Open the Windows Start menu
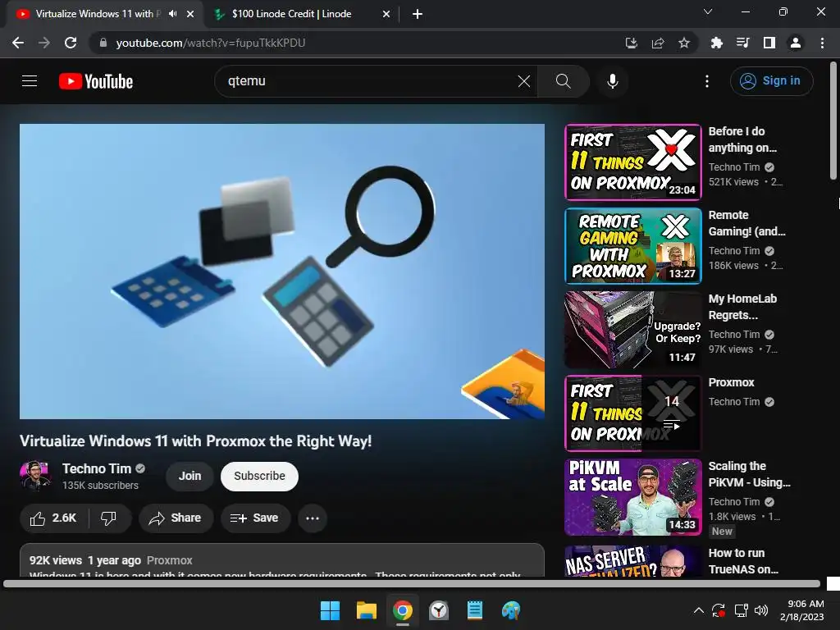This screenshot has height=630, width=840. [x=330, y=610]
